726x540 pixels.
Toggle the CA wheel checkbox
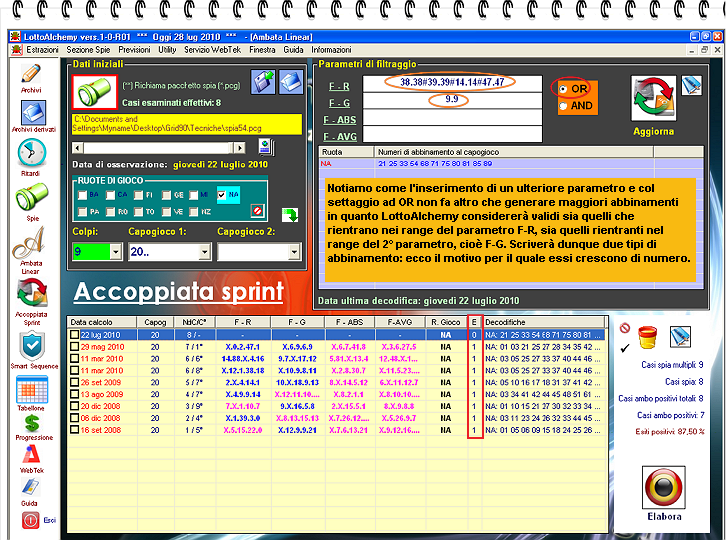pyautogui.click(x=111, y=195)
